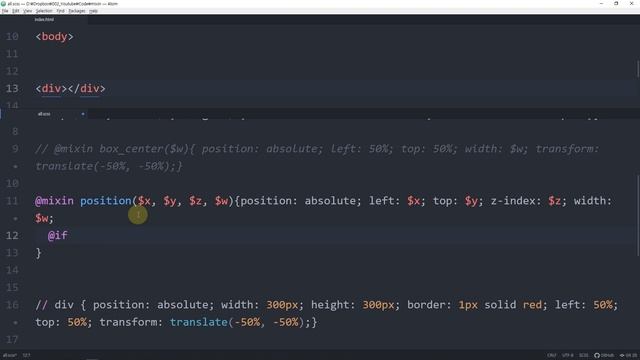640x360 pixels.
Task: Open the Git changes indicator in status bar
Action: coord(628,355)
